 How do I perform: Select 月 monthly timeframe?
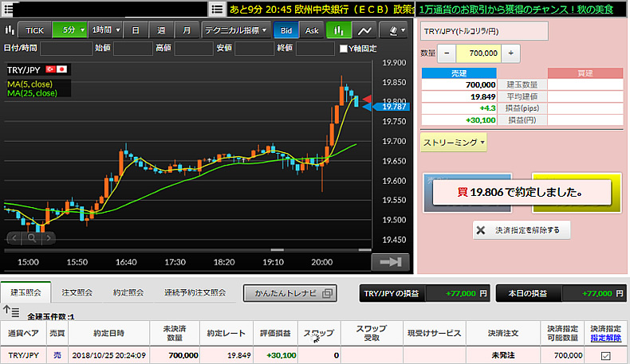coord(187,30)
